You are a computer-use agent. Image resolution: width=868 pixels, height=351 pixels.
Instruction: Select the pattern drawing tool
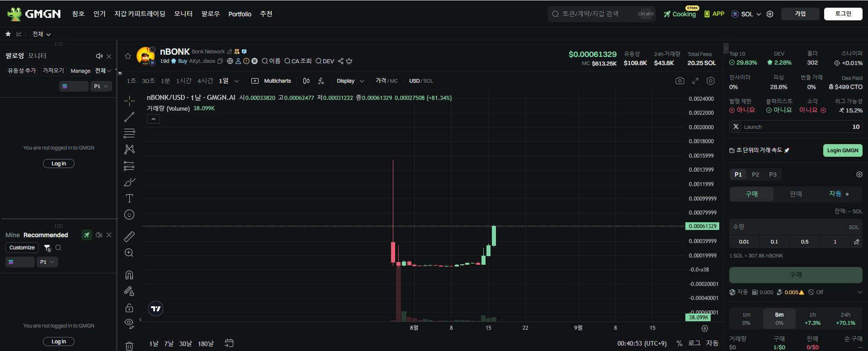click(x=129, y=150)
